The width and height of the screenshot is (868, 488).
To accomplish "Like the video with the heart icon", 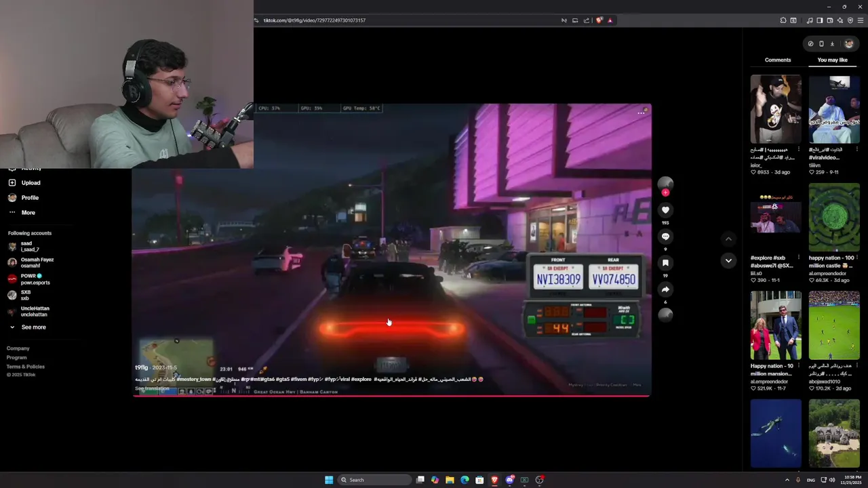I will (665, 210).
